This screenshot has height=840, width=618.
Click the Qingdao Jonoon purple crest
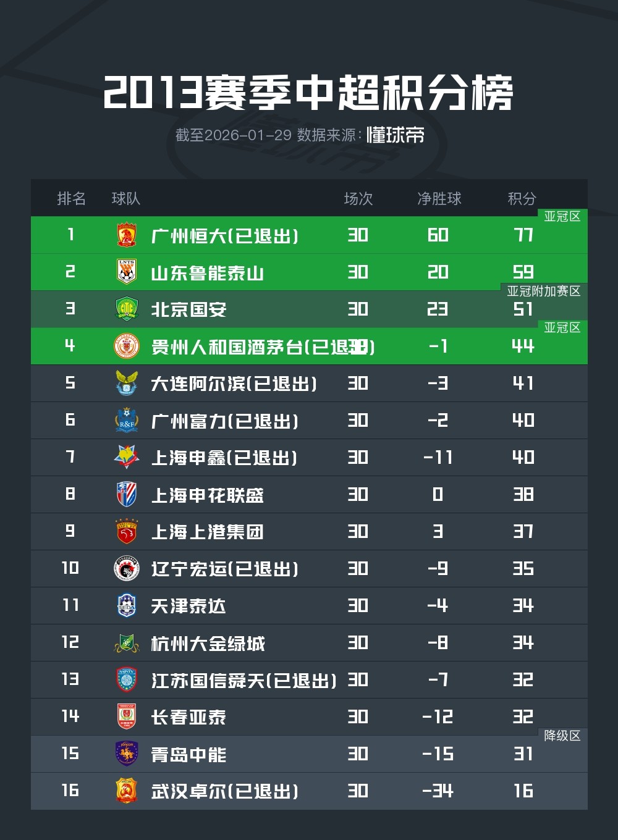pos(127,754)
